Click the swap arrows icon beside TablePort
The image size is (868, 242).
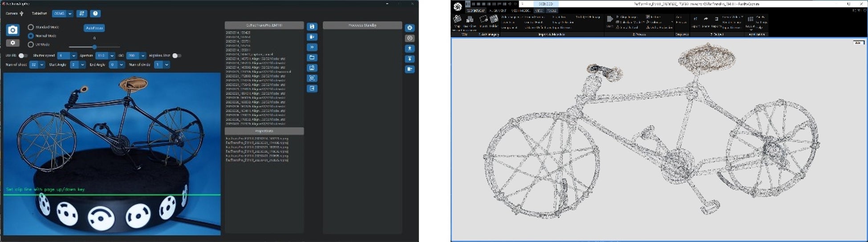tap(81, 14)
